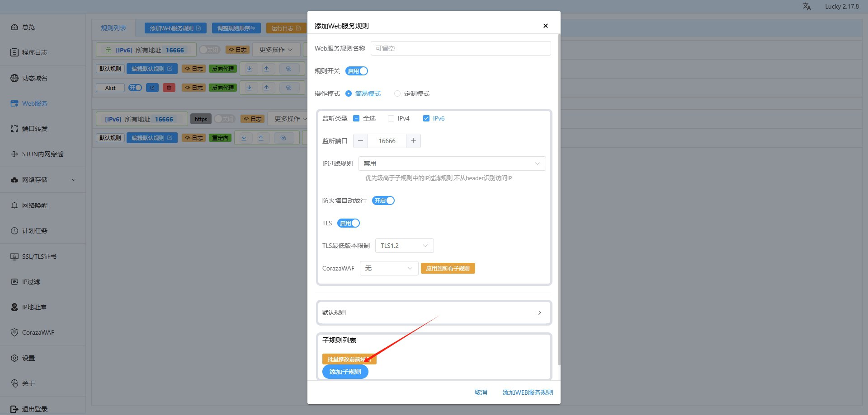Image resolution: width=868 pixels, height=415 pixels.
Task: Toggle the 规则开关 enable switch
Action: click(357, 71)
